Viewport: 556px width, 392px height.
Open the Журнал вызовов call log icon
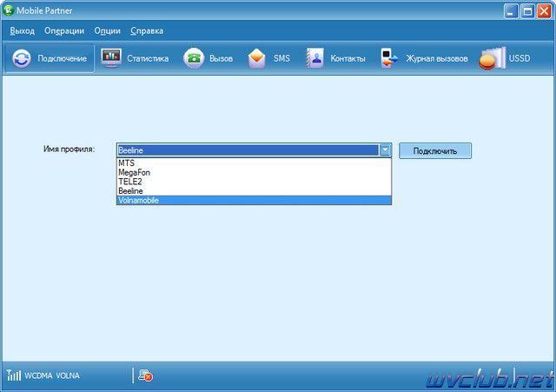[389, 58]
